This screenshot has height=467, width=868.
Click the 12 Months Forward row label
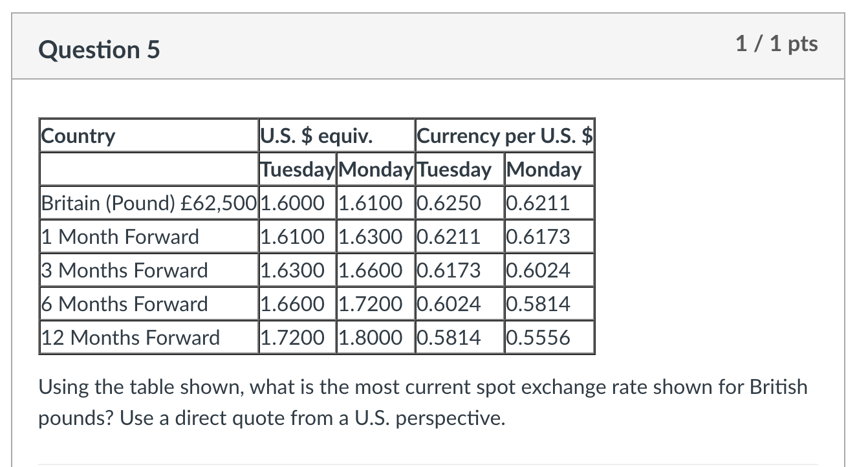(149, 338)
